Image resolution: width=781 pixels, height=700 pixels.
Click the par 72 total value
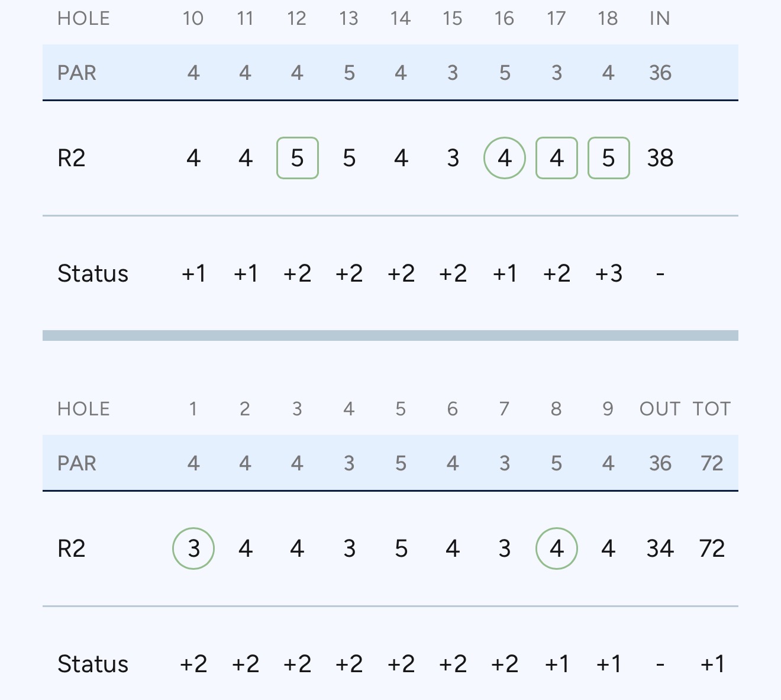(712, 463)
